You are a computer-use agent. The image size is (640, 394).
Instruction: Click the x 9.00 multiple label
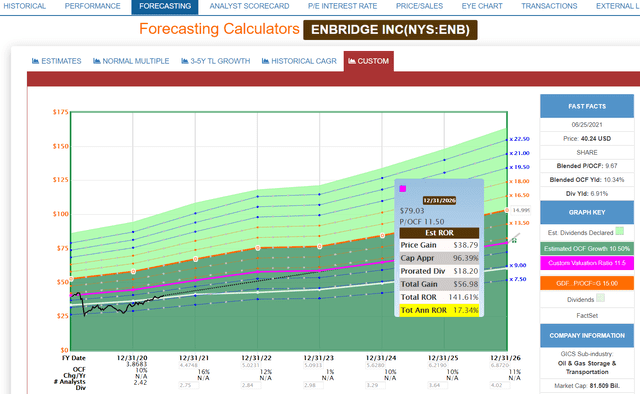pyautogui.click(x=518, y=265)
